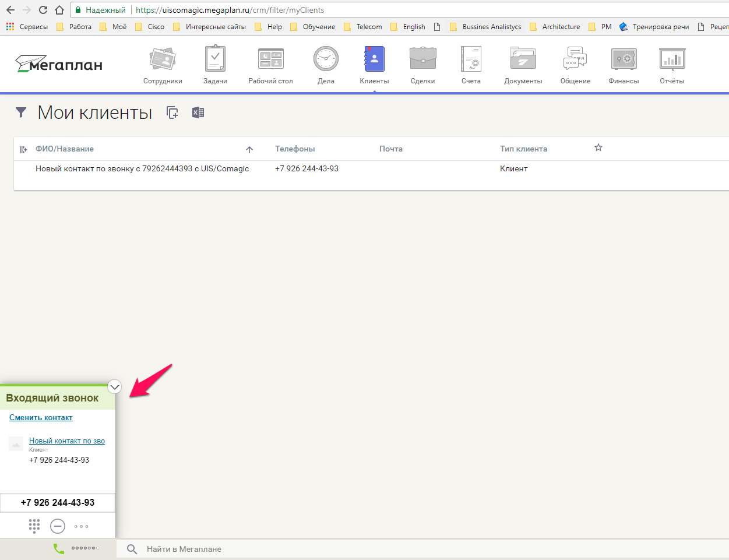Open the Финансы safe icon

click(624, 60)
